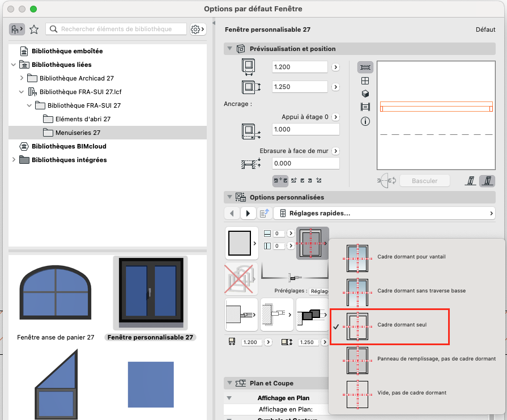Go to next custom settings page arrow
507x420 pixels.
coord(248,213)
